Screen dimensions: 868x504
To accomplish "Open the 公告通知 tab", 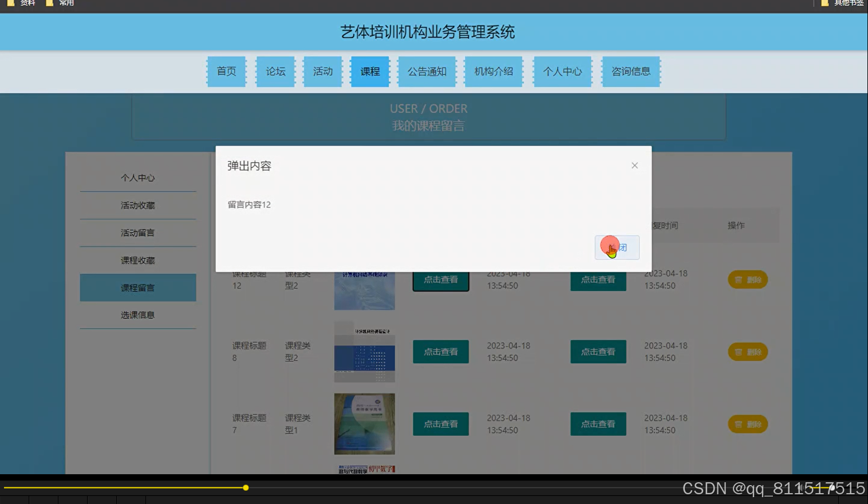I will pos(427,71).
